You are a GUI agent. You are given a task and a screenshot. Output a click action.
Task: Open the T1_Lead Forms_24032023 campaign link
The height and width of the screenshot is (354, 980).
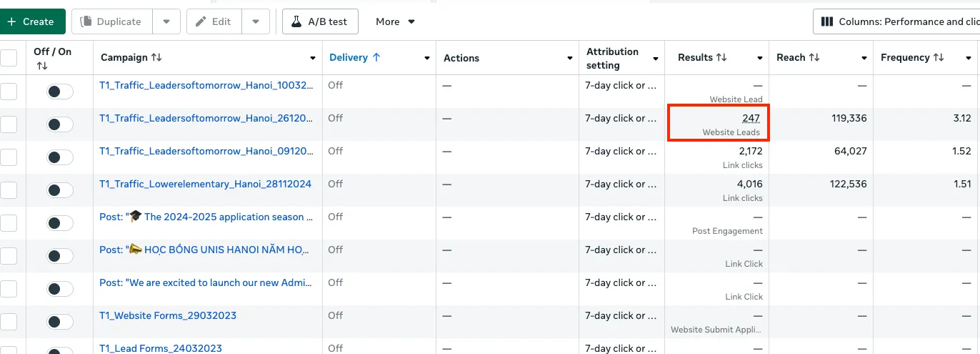point(161,348)
